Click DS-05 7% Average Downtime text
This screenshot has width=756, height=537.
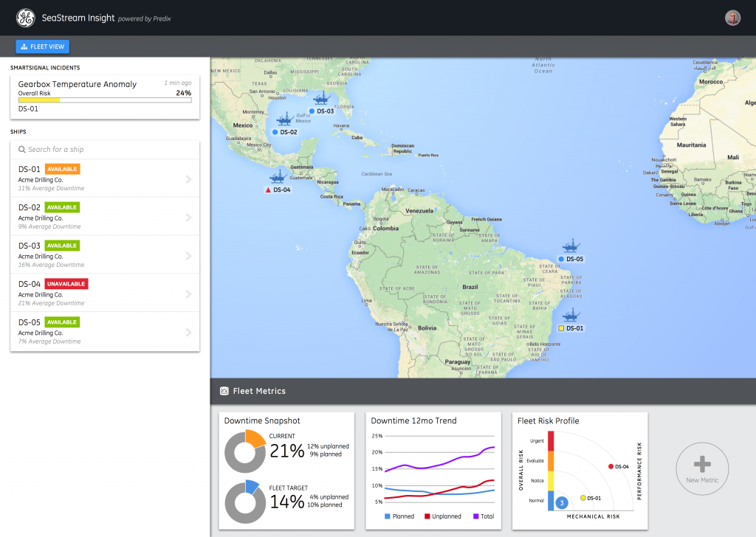(x=49, y=342)
